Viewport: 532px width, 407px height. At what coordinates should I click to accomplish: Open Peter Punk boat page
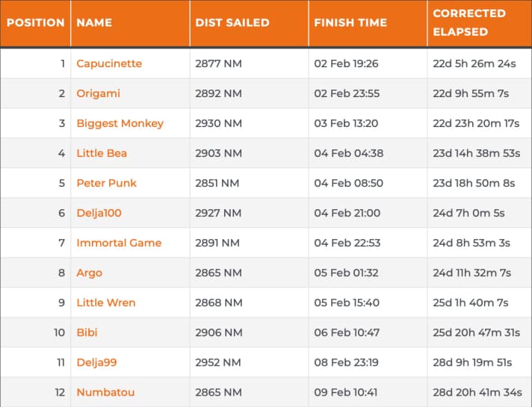[106, 183]
